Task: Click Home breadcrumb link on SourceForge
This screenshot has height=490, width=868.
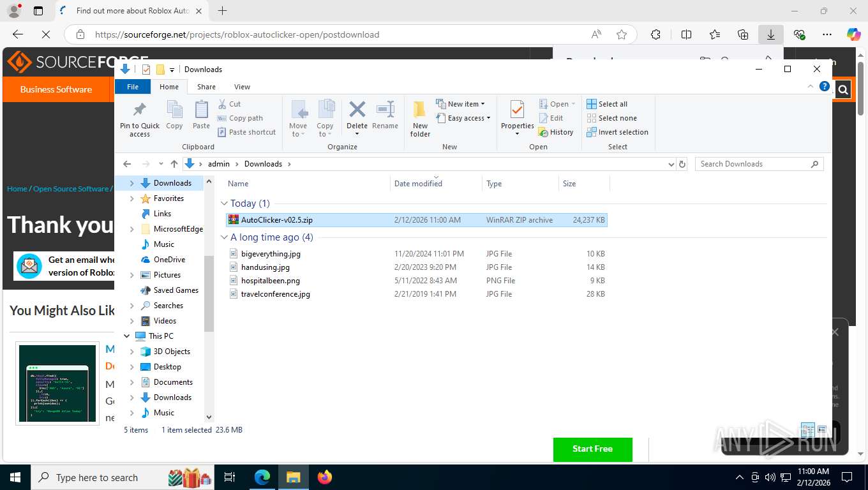Action: coord(17,189)
